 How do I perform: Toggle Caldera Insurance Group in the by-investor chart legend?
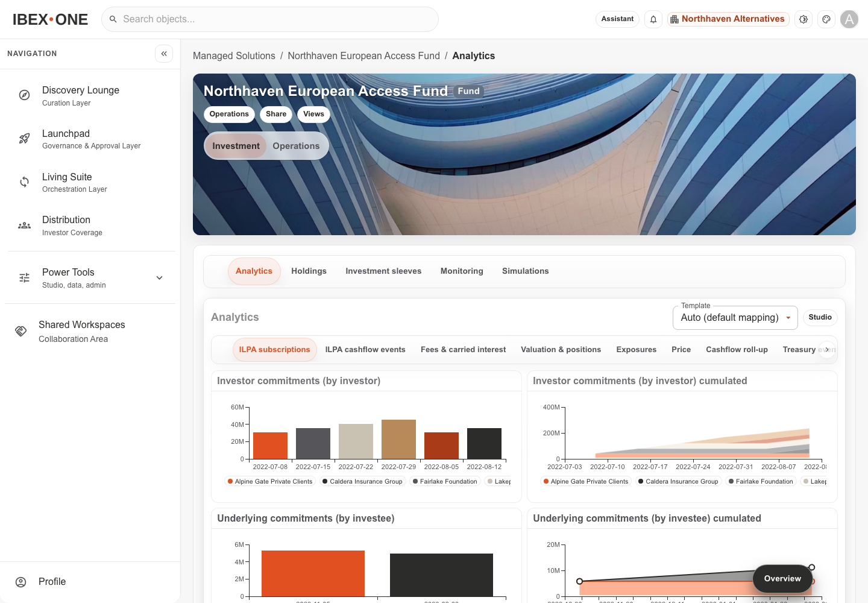pyautogui.click(x=362, y=481)
